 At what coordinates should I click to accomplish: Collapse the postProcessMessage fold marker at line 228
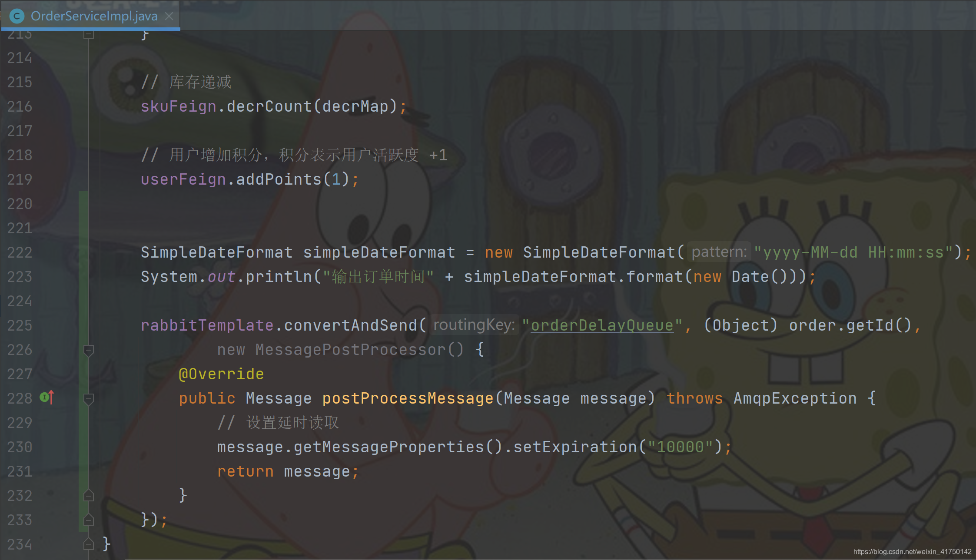(89, 399)
